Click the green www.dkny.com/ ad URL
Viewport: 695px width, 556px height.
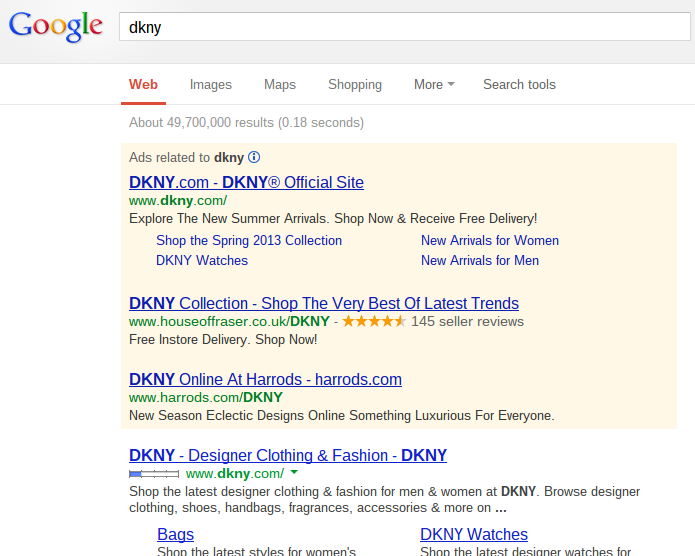coord(178,201)
